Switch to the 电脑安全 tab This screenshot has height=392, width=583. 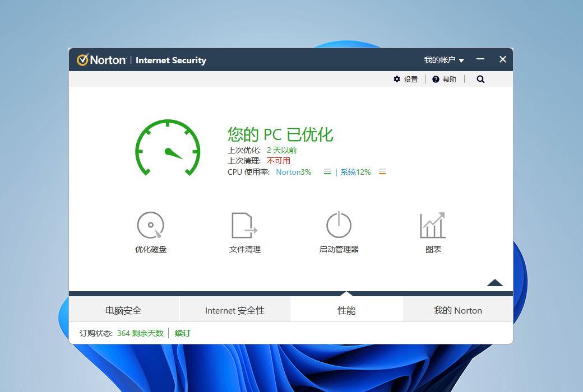[x=123, y=310]
